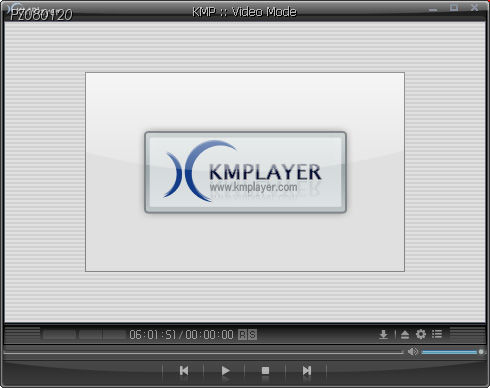Open the playlist editor list icon
490x388 pixels.
[x=437, y=334]
